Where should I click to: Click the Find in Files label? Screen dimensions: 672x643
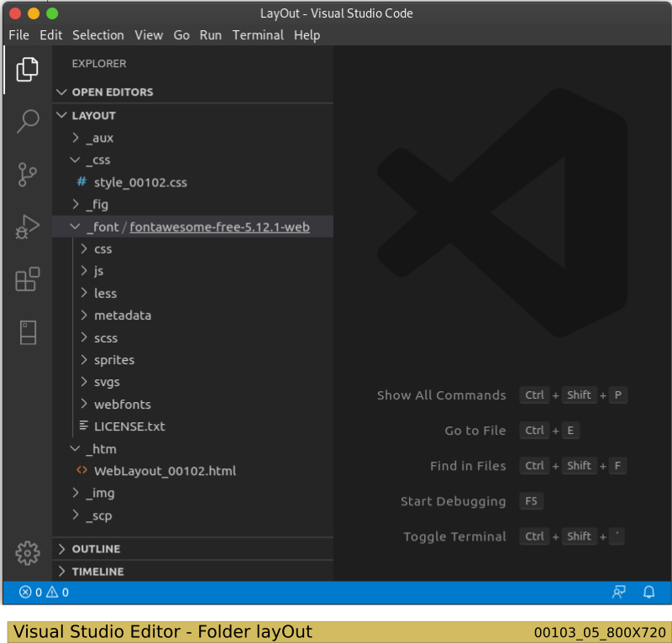[468, 466]
